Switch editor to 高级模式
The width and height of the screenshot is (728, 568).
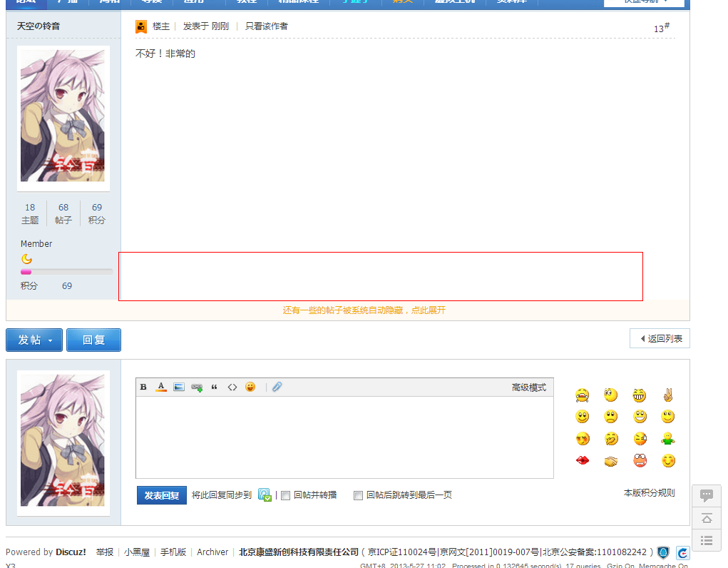click(529, 387)
